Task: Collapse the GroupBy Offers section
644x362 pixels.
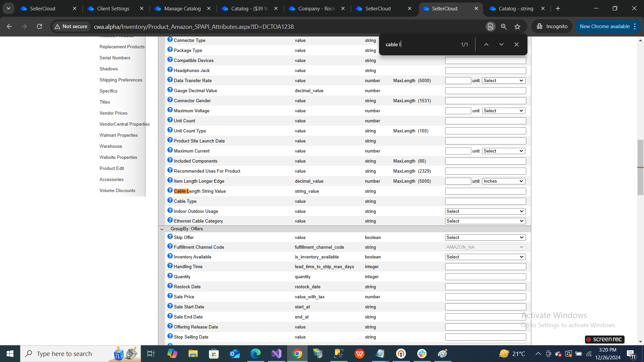Action: [x=162, y=229]
